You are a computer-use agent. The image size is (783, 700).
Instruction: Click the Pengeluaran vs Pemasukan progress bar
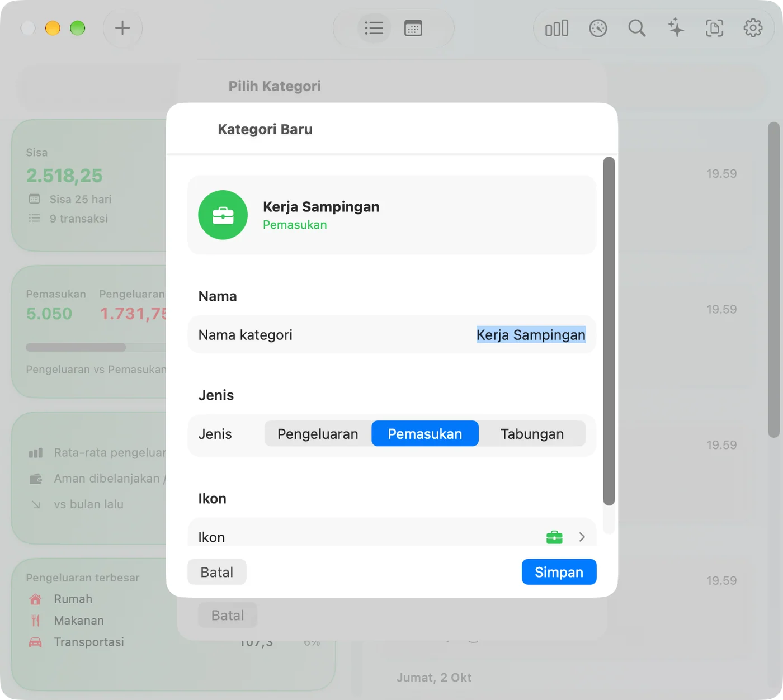(96, 347)
